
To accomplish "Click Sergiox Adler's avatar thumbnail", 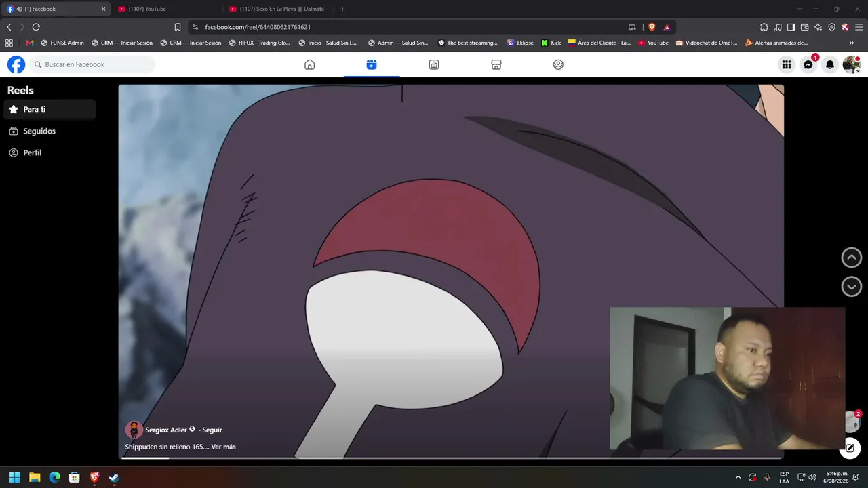I will pyautogui.click(x=134, y=430).
